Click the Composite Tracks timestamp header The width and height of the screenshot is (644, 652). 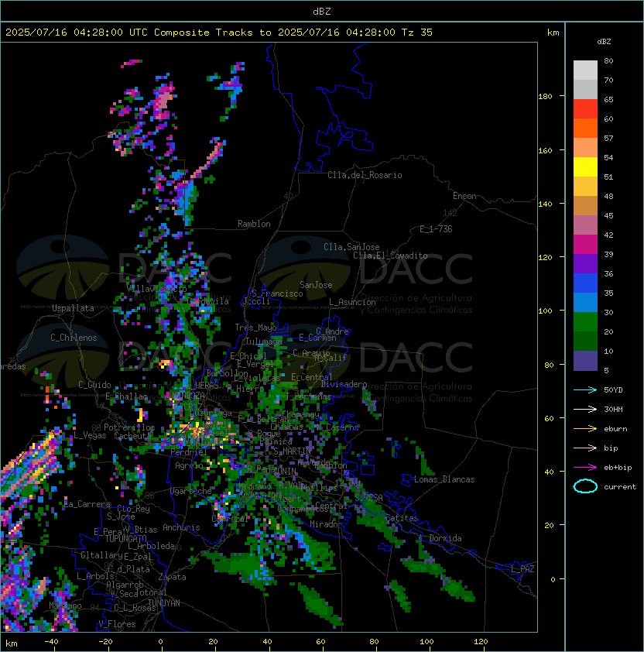tap(219, 33)
